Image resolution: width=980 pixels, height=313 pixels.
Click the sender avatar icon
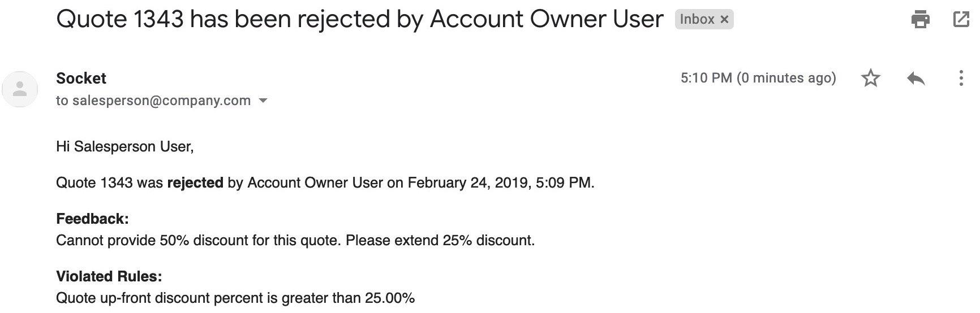click(20, 89)
